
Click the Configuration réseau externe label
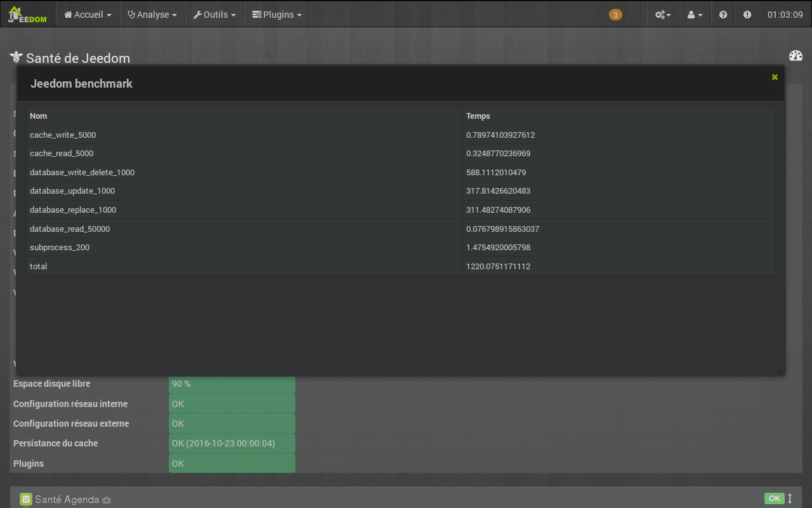click(x=71, y=424)
